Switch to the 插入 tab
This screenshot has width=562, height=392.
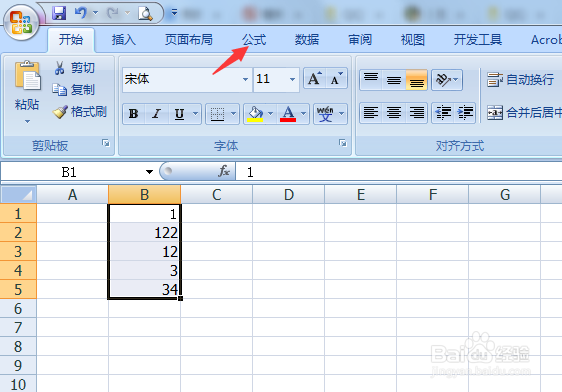point(124,40)
